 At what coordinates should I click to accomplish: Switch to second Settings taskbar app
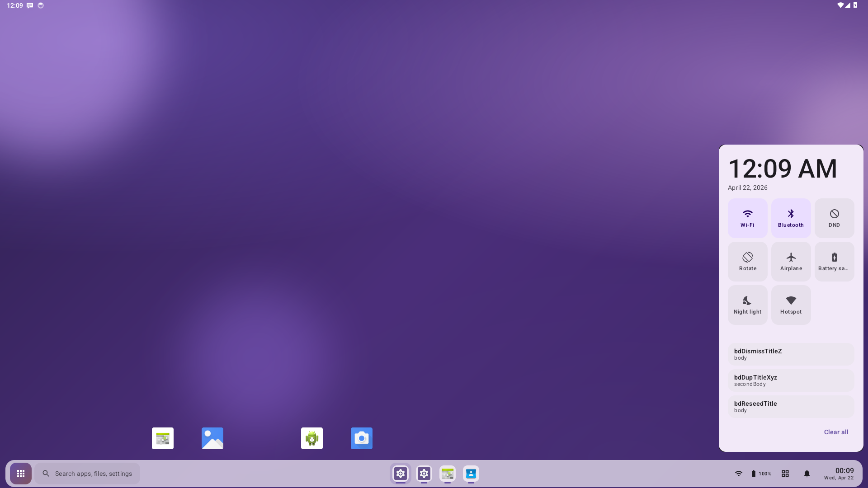[x=424, y=474]
